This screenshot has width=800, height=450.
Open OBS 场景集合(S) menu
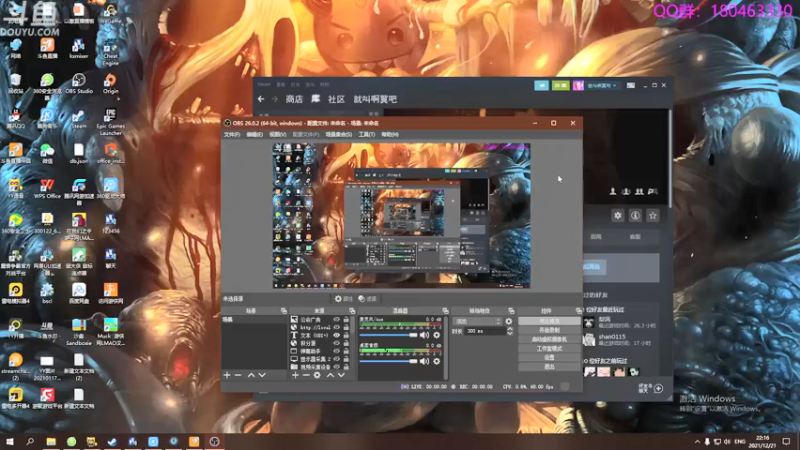click(x=339, y=135)
